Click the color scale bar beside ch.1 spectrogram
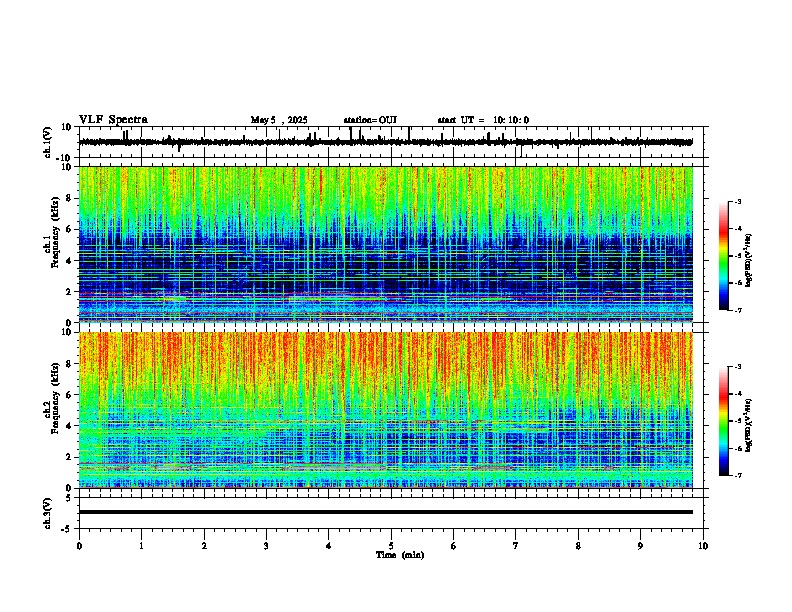 coord(723,256)
